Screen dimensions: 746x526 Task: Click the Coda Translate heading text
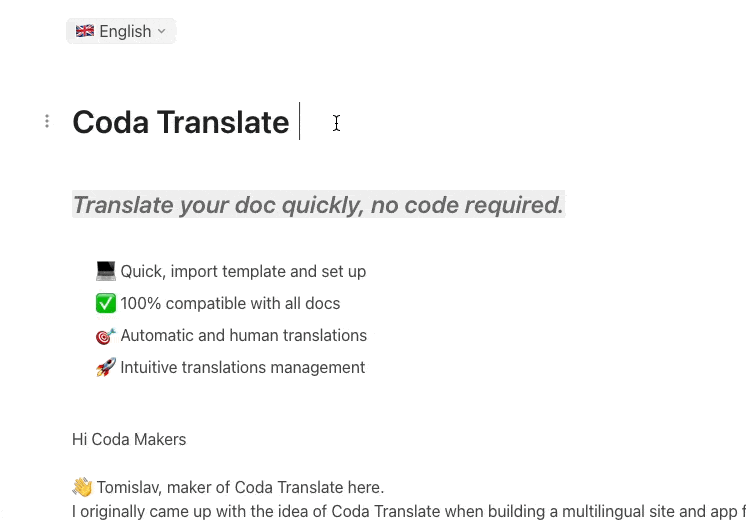[x=181, y=122]
